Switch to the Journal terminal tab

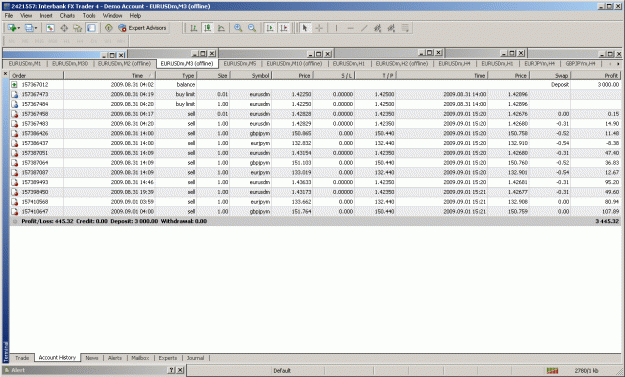point(195,358)
